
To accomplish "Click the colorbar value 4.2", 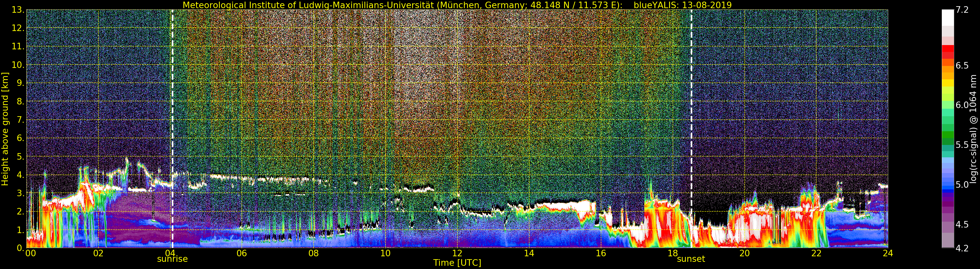I will [x=962, y=248].
